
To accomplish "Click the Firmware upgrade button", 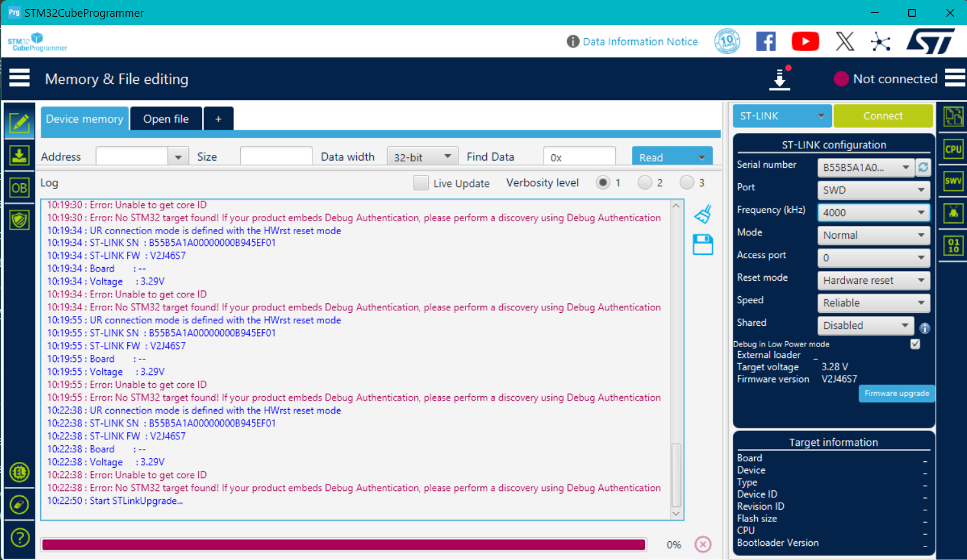I will tap(896, 394).
